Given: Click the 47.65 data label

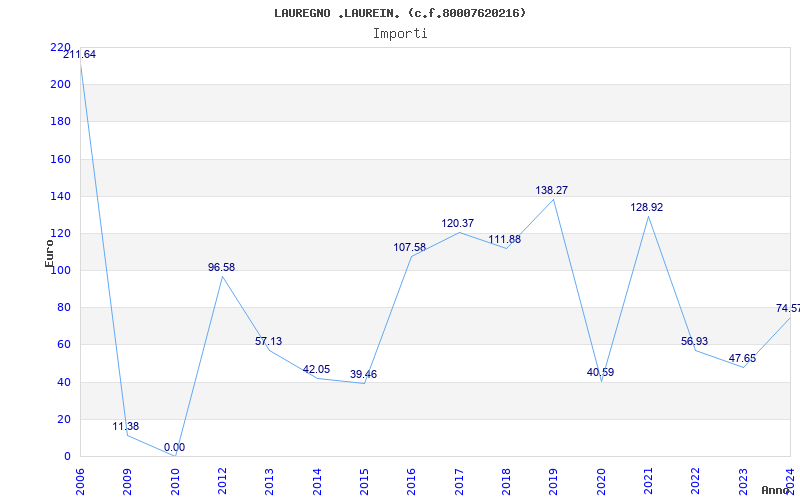Looking at the screenshot, I should [742, 359].
